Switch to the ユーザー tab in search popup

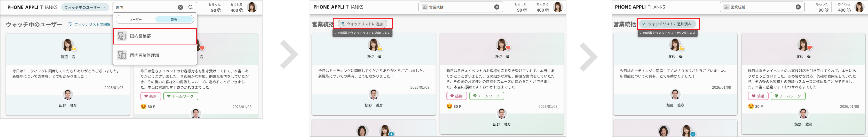[x=136, y=20]
